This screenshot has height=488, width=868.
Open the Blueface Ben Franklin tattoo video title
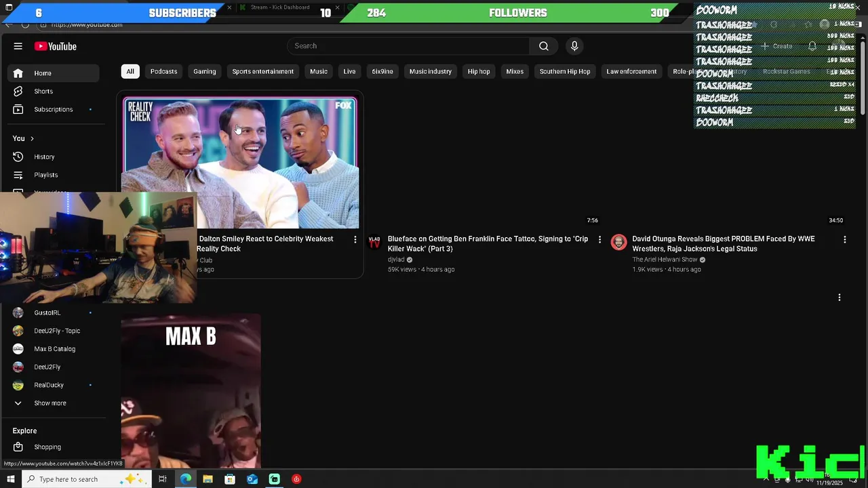488,244
